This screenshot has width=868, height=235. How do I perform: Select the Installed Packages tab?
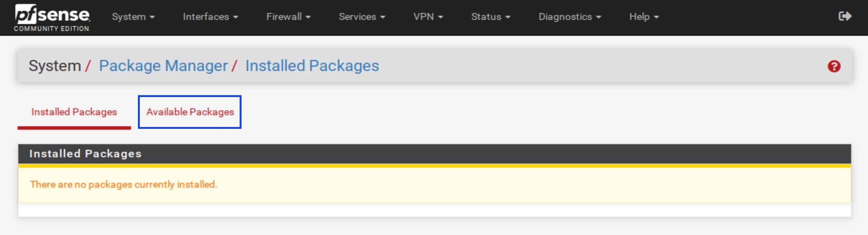click(74, 112)
